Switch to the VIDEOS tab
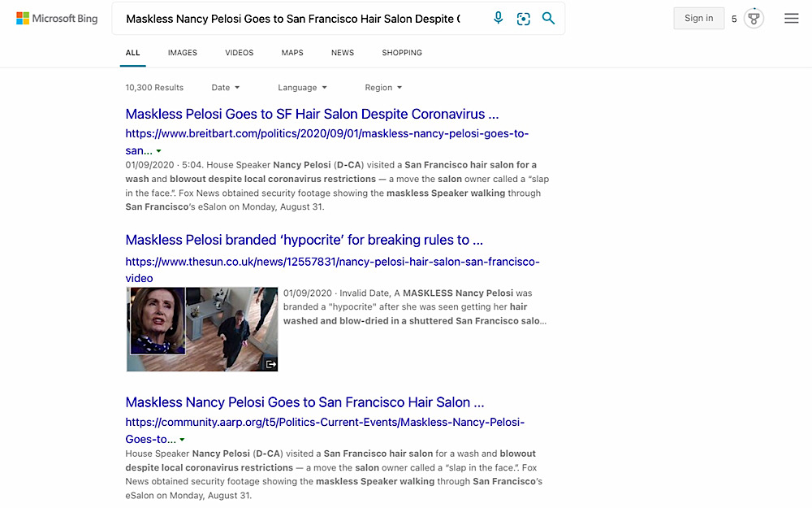Screen dimensions: 812x508 coord(240,53)
